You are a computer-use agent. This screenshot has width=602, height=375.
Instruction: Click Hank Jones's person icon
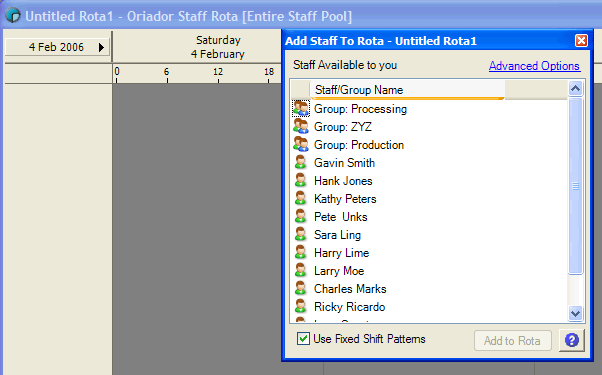tap(301, 180)
